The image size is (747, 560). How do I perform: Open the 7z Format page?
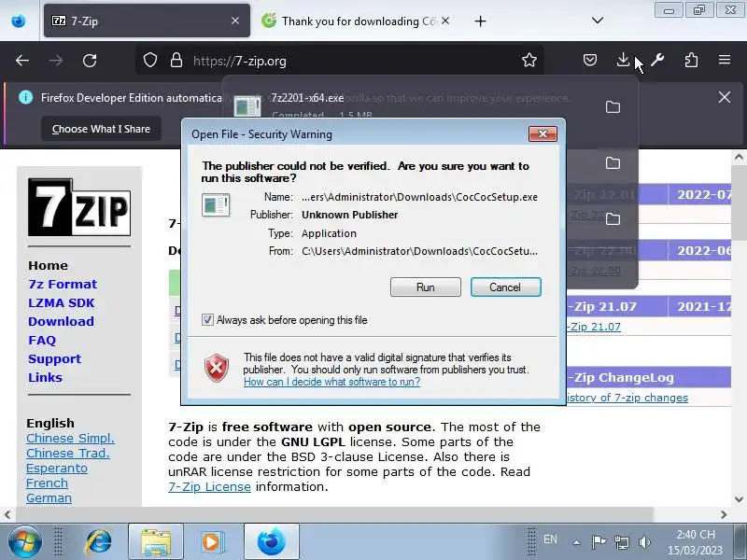[63, 285]
